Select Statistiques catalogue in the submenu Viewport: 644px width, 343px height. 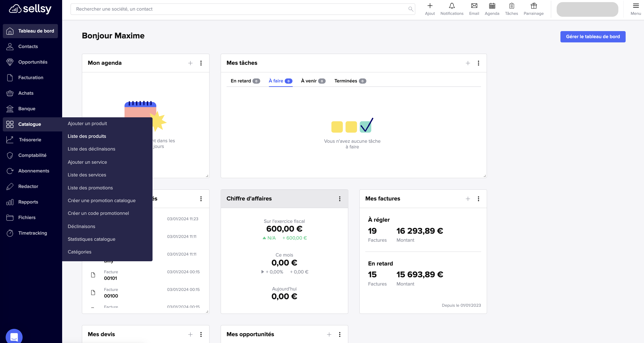[91, 239]
